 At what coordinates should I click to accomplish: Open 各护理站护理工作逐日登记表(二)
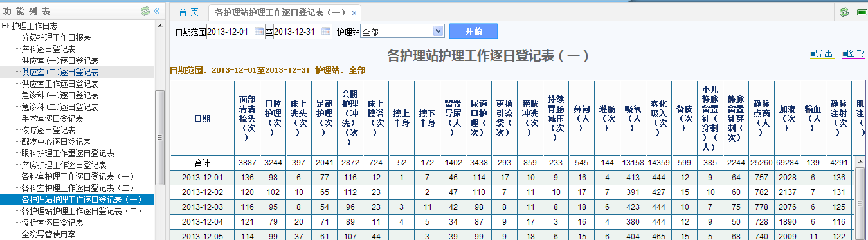click(x=82, y=211)
